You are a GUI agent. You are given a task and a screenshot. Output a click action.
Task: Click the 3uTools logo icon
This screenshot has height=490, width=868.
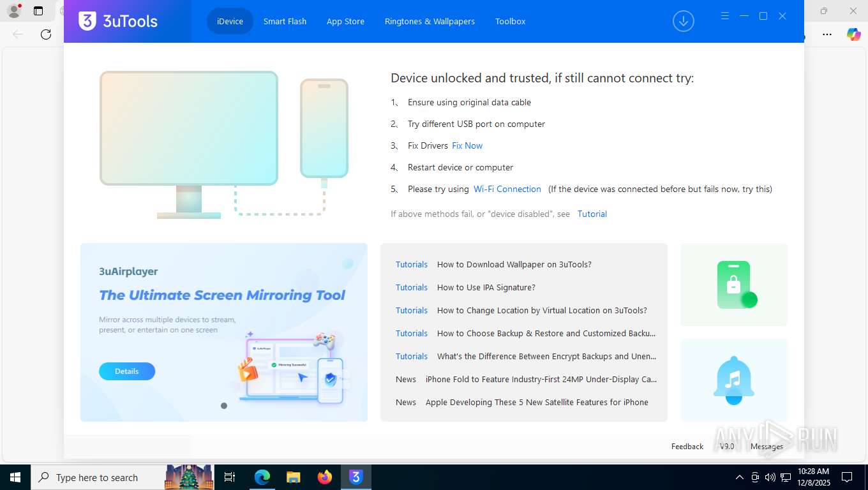87,21
